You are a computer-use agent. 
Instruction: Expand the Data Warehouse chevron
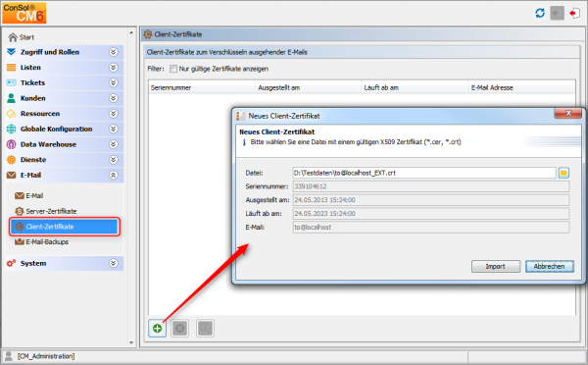tap(114, 144)
